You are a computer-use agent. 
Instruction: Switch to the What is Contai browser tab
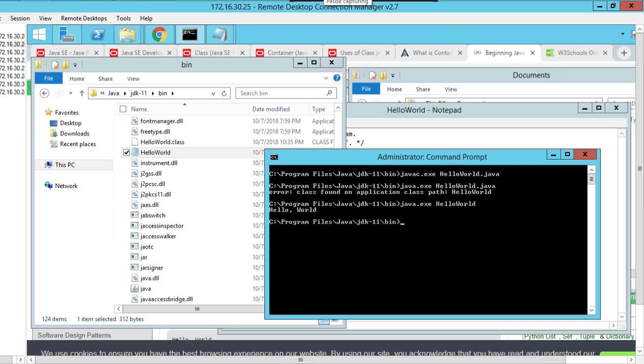433,53
